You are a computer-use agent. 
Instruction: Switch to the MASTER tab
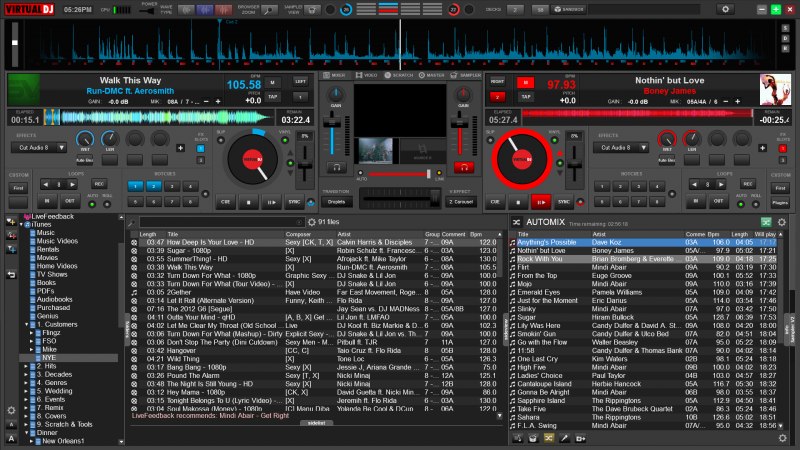[x=432, y=75]
